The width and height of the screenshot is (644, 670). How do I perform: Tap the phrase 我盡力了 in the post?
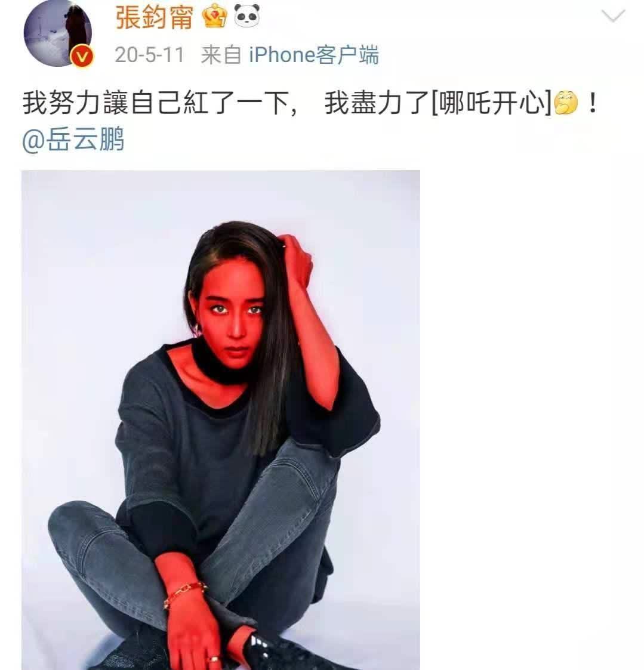(377, 103)
